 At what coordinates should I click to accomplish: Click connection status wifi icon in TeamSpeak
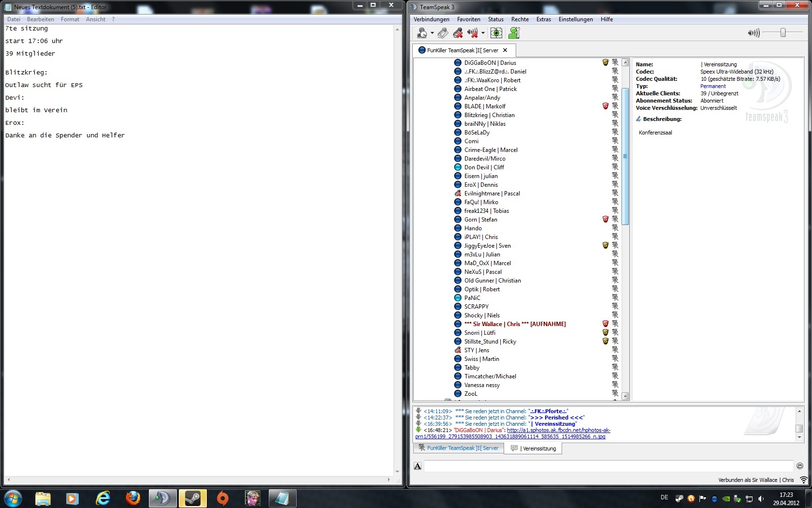click(804, 480)
